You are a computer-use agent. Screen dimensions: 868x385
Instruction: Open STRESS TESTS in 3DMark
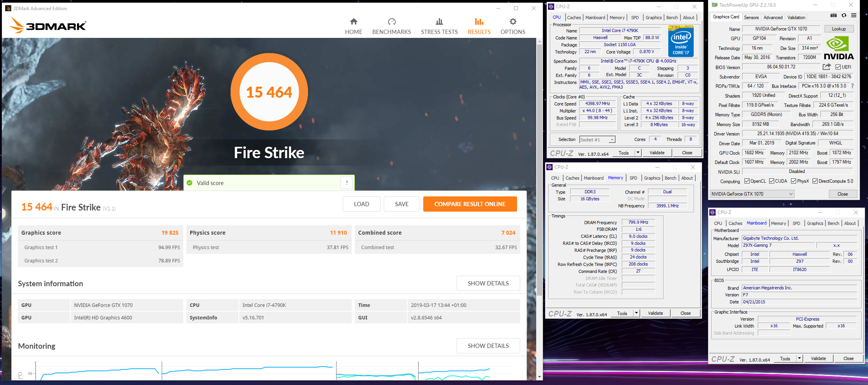click(x=439, y=26)
